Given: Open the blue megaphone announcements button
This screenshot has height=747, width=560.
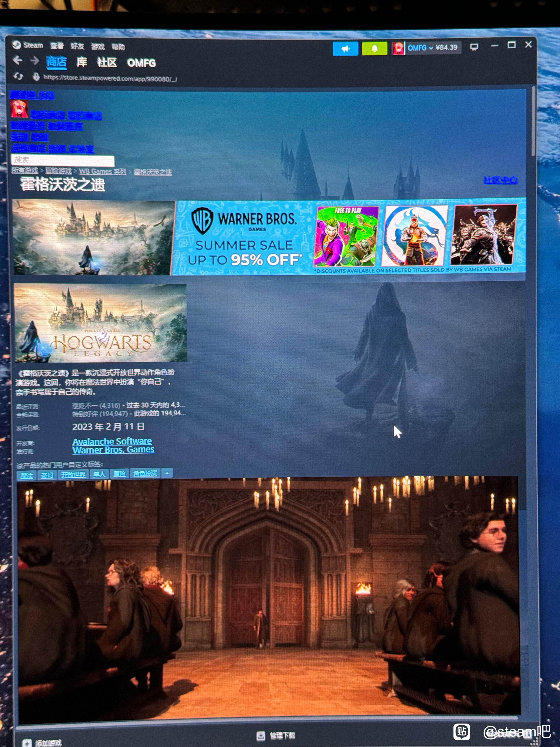Looking at the screenshot, I should click(x=345, y=49).
